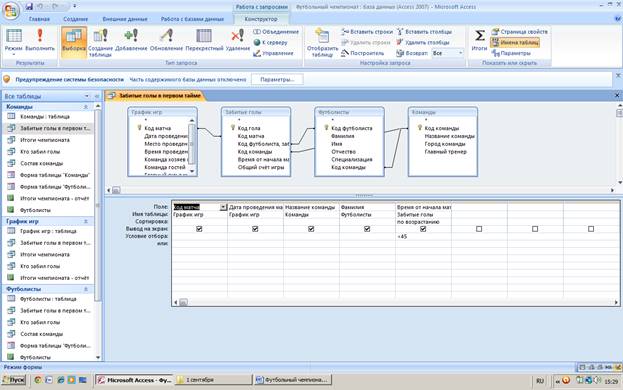Save using quick access toolbar icon

(x=29, y=6)
